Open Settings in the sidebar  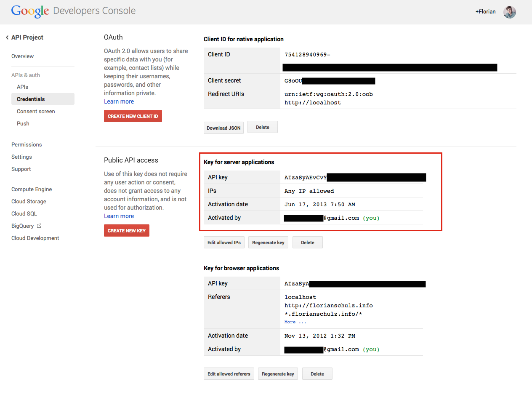[21, 157]
